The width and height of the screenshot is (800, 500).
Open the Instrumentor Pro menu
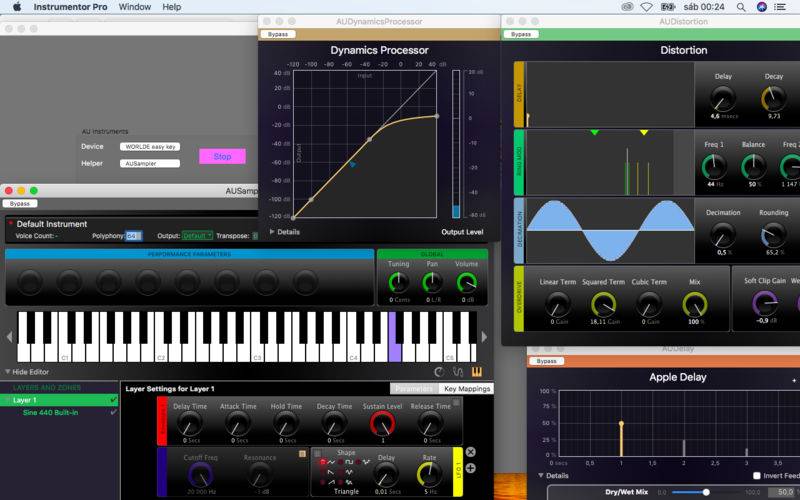click(x=70, y=7)
